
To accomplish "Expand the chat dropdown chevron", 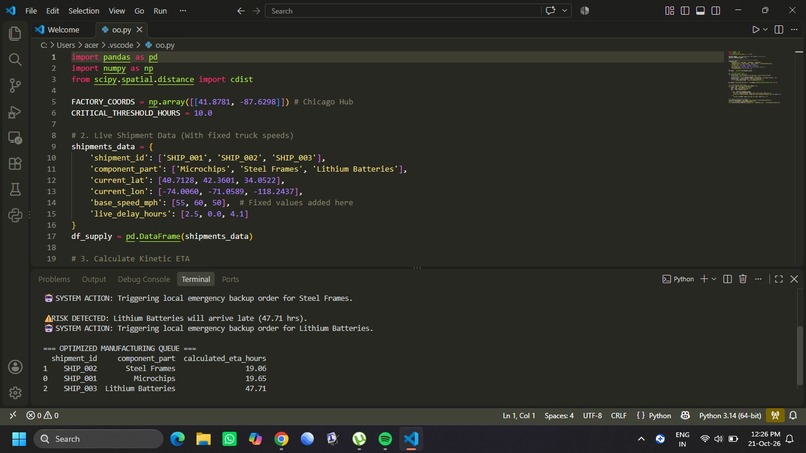I will 564,11.
